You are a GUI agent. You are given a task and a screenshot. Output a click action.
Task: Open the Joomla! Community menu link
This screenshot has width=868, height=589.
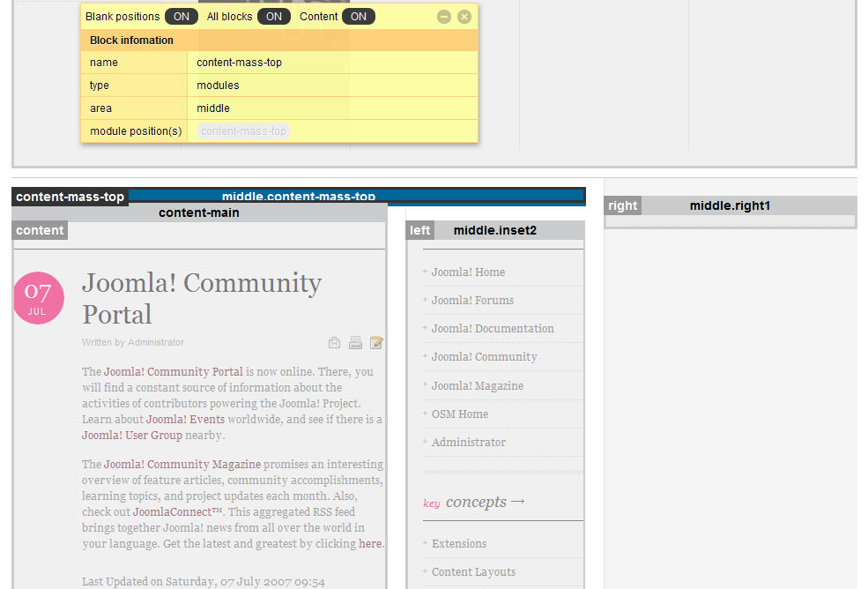[485, 357]
